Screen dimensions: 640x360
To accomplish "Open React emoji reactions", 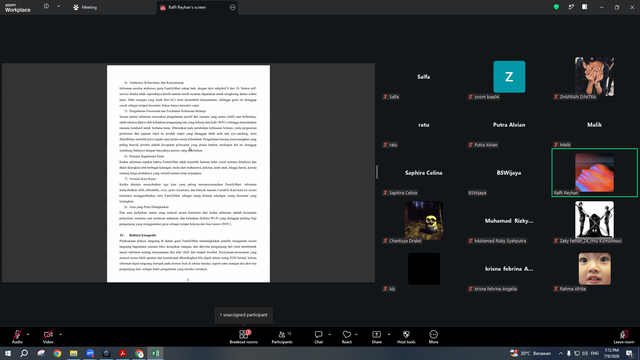I will [x=347, y=337].
